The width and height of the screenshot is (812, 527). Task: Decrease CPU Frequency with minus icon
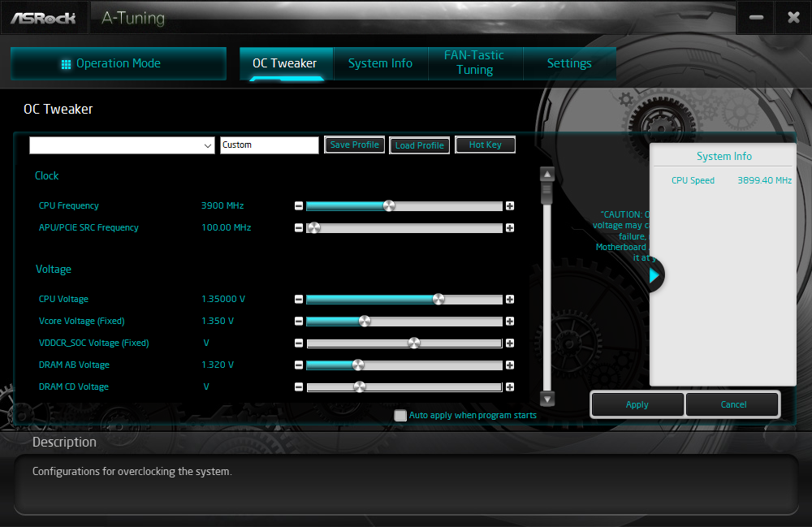[299, 206]
